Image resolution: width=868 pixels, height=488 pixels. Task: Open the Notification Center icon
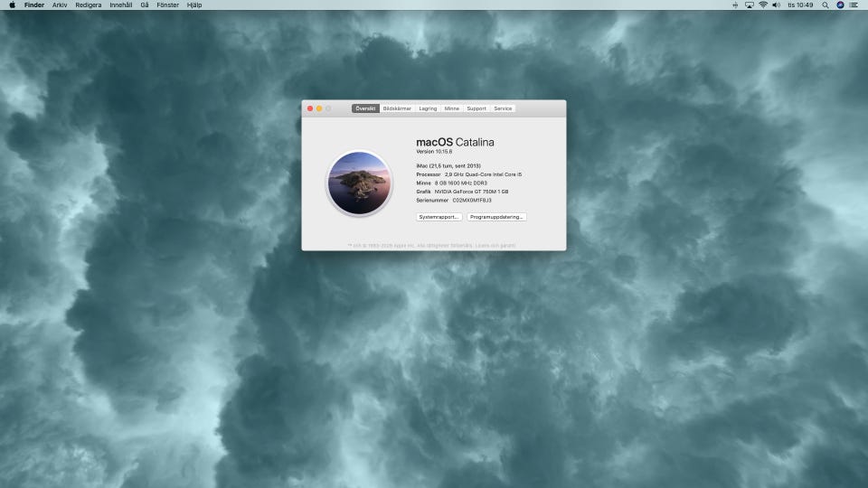[x=854, y=5]
